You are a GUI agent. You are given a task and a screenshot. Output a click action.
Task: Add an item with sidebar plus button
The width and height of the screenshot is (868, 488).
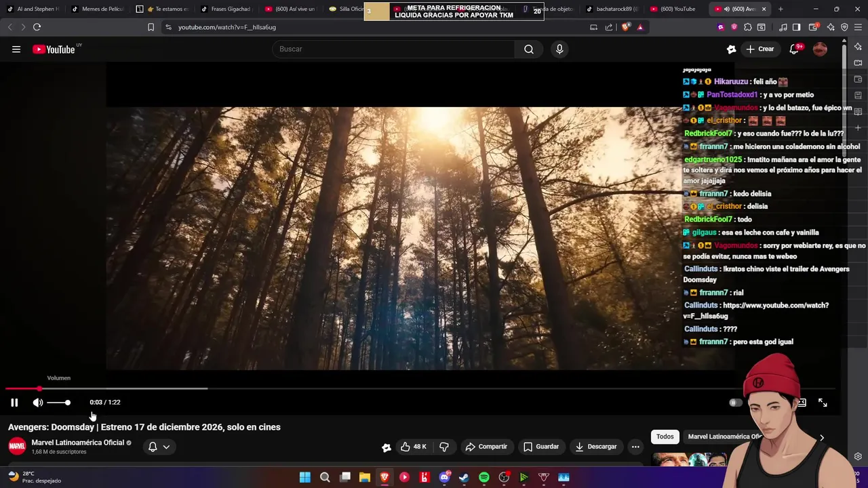[x=858, y=127]
